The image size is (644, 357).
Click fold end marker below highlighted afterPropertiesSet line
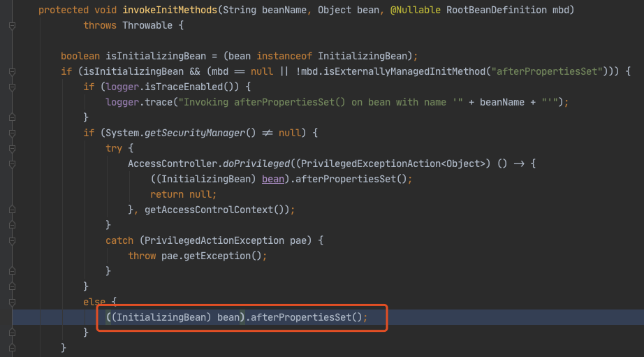click(x=13, y=333)
